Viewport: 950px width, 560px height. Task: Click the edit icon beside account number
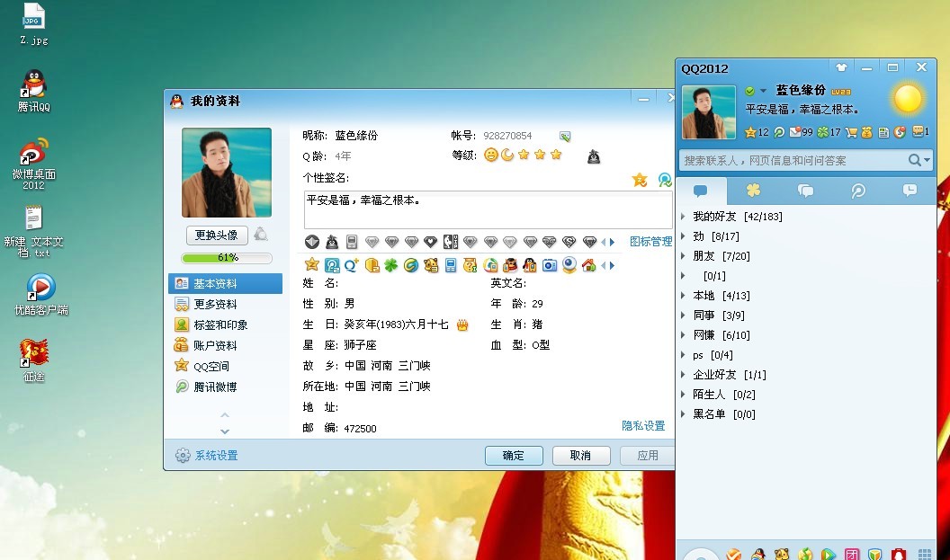[x=565, y=137]
